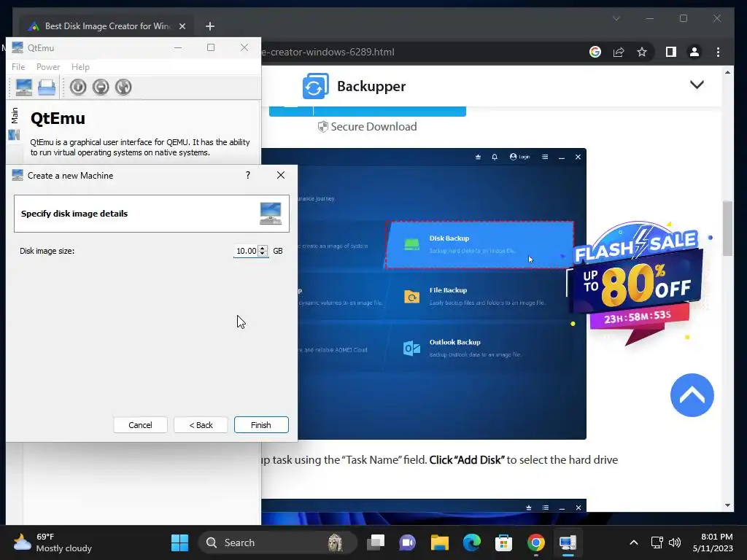
Task: Open File Explorer from taskbar
Action: pos(440,542)
